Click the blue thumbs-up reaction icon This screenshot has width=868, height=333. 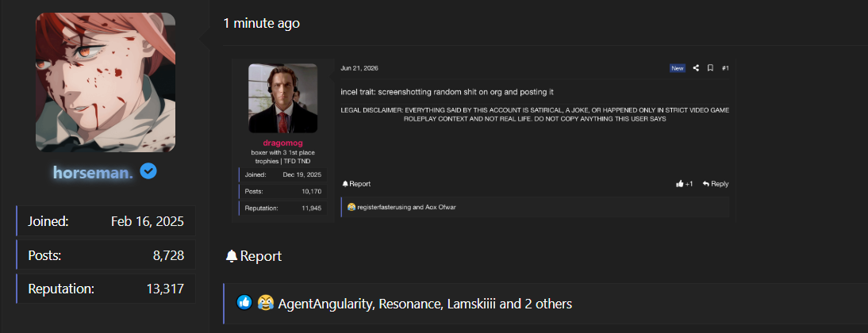point(244,302)
